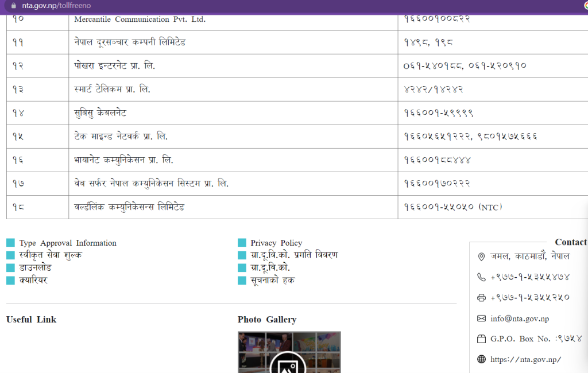
Task: Open the https://nta.gov.np/ website link
Action: tap(526, 359)
